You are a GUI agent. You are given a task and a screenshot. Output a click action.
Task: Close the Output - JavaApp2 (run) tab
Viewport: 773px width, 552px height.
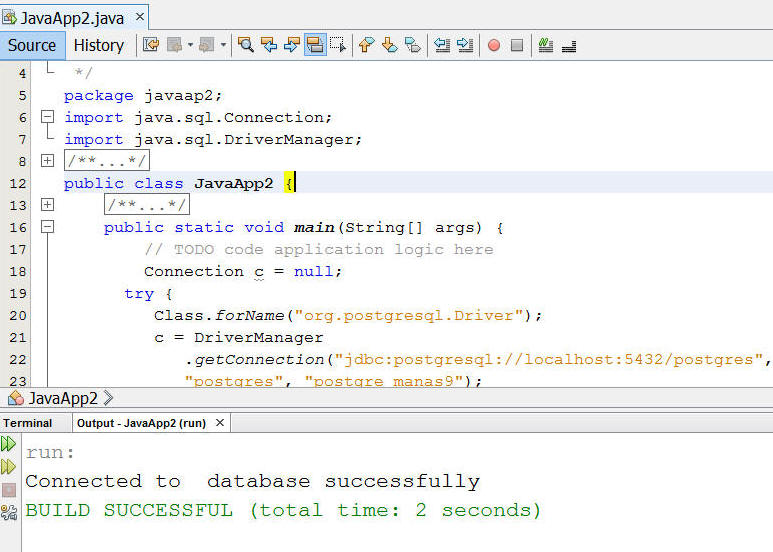tap(220, 423)
